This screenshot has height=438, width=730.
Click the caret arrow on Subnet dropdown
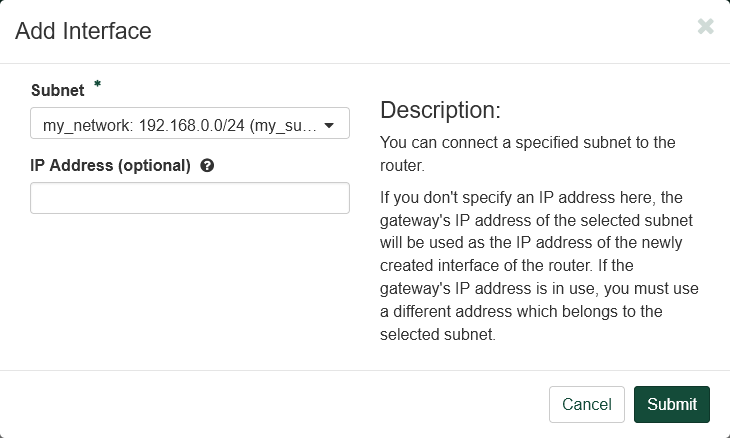329,125
